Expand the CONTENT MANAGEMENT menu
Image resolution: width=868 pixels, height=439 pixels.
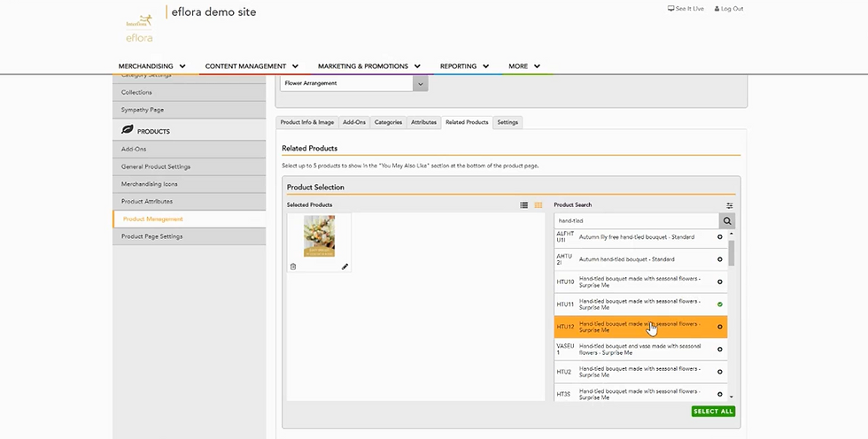click(x=252, y=65)
